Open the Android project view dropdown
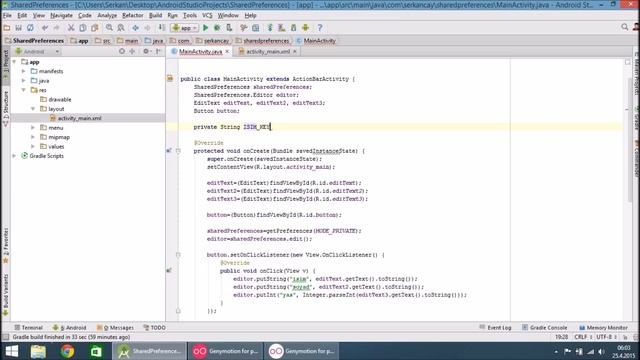The height and width of the screenshot is (360, 640). 37,51
